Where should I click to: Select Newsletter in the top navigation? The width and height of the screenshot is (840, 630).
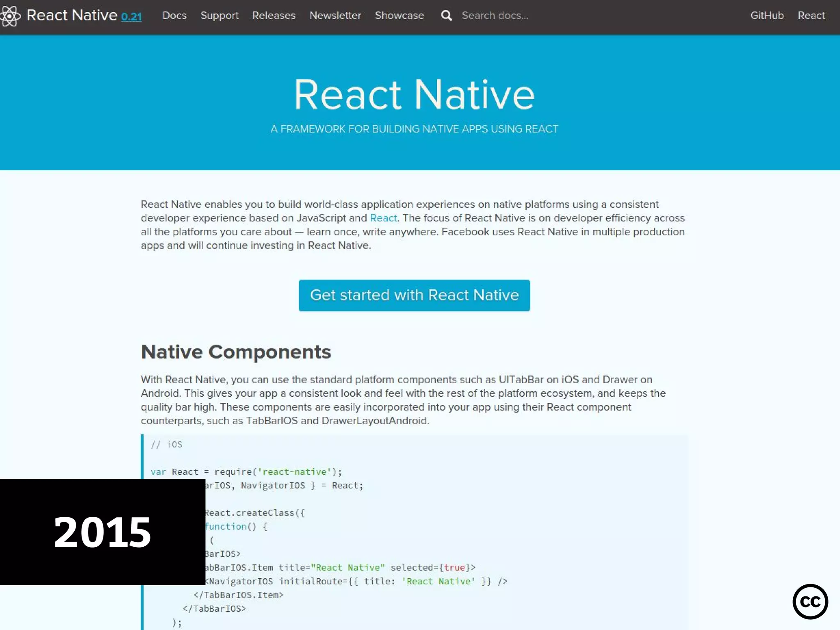(335, 16)
